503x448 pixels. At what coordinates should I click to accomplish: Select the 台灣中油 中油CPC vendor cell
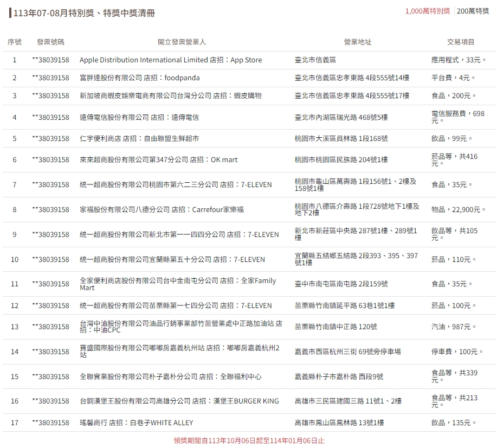[181, 327]
